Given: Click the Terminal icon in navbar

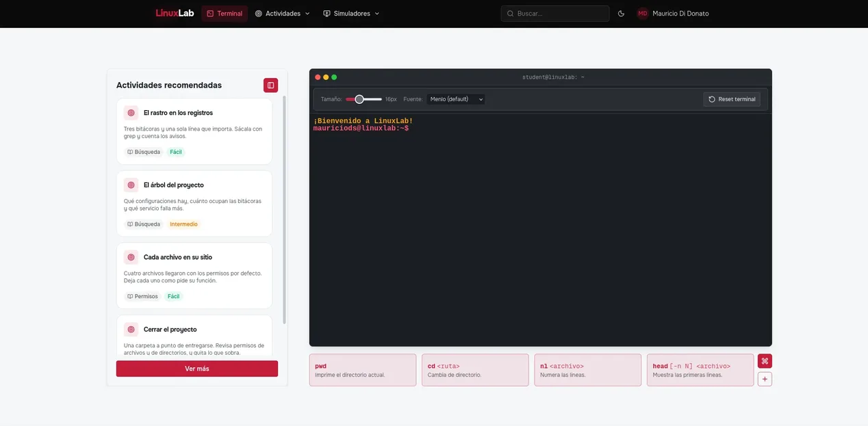Looking at the screenshot, I should pyautogui.click(x=210, y=14).
